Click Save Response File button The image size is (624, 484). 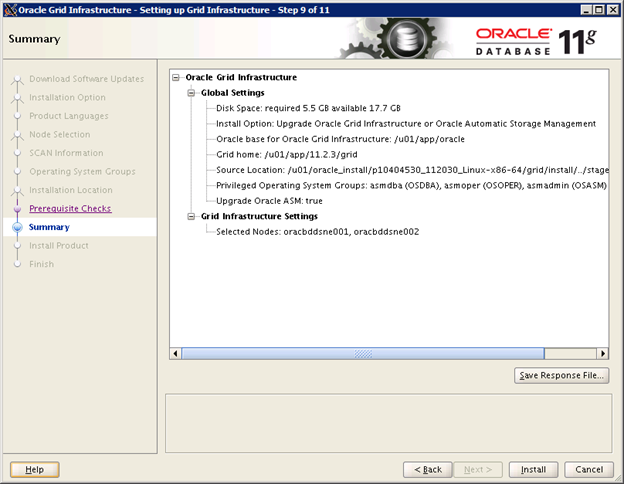tap(562, 375)
